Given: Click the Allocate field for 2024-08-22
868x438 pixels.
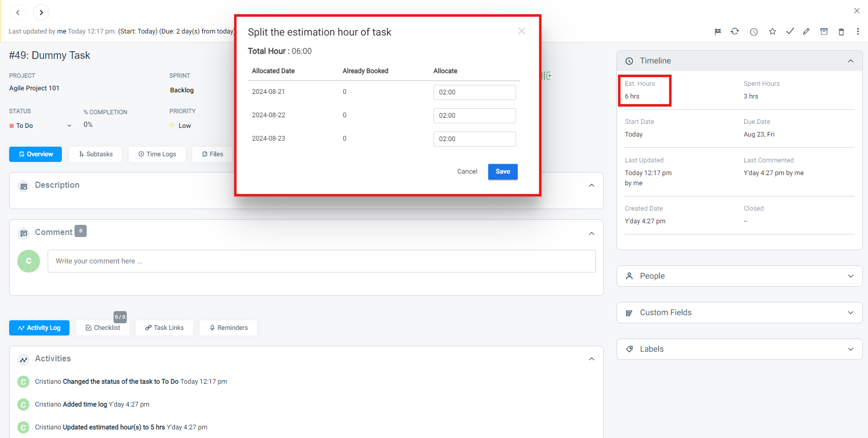Looking at the screenshot, I should (474, 116).
